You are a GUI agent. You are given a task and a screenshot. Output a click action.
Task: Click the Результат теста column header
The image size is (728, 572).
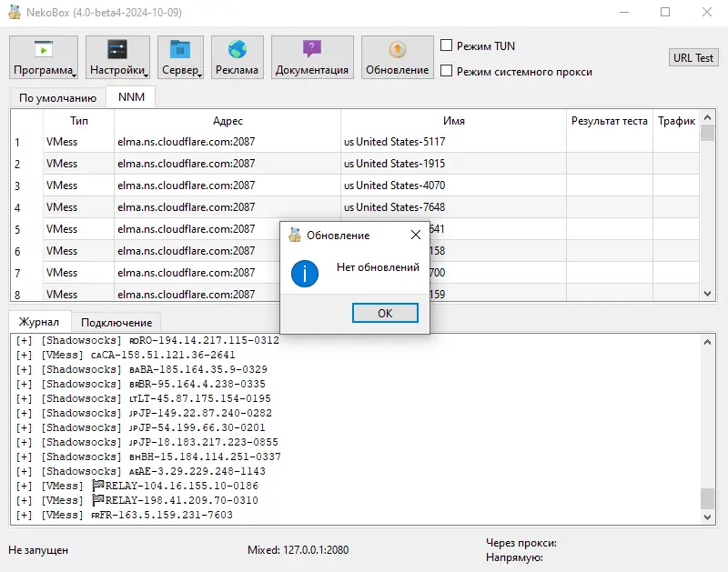(609, 121)
